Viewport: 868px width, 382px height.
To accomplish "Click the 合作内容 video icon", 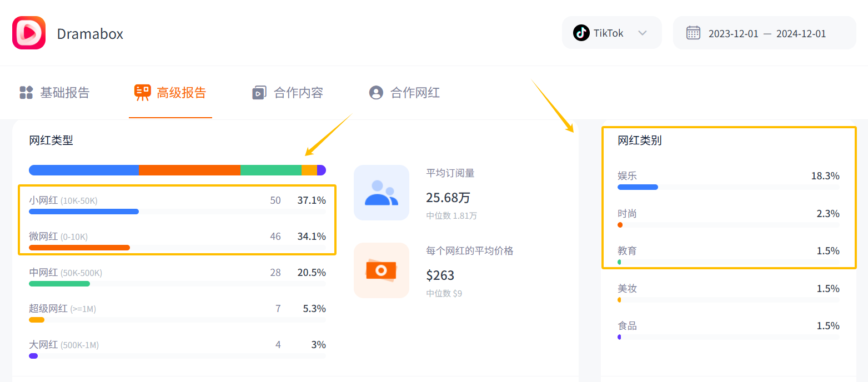I will pos(259,92).
